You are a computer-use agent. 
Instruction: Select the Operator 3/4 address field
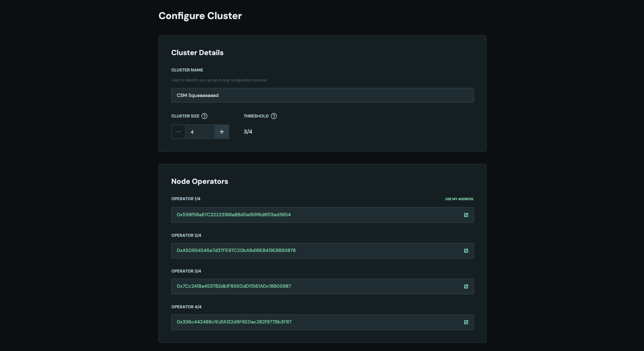pyautogui.click(x=303, y=286)
